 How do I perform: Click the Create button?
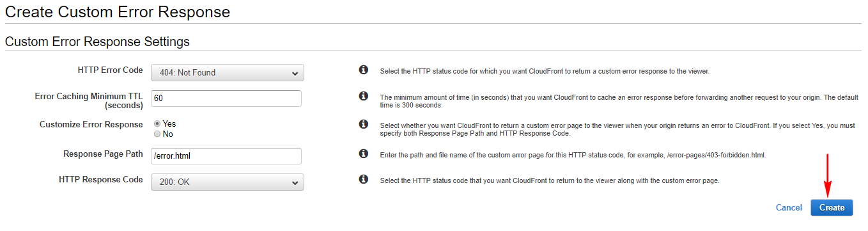[x=832, y=207]
